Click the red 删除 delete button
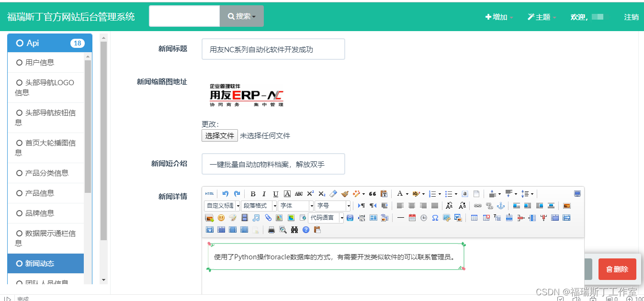Viewport: 644px width, 301px height. (x=617, y=269)
